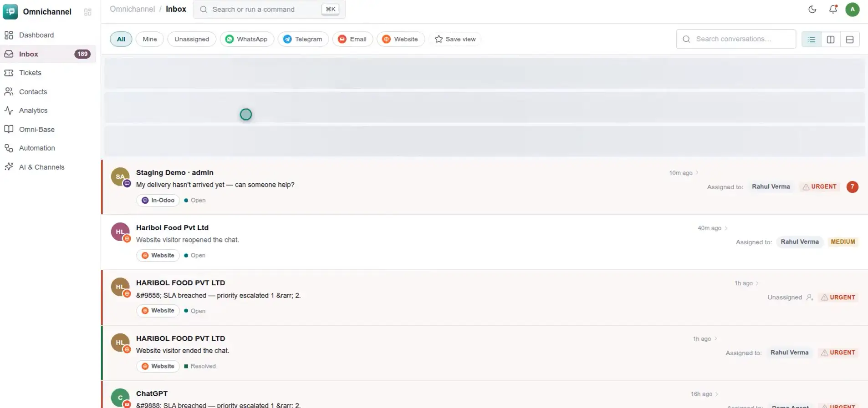
Task: Click Rahul Verma assignee on Staging Demo
Action: pos(771,187)
